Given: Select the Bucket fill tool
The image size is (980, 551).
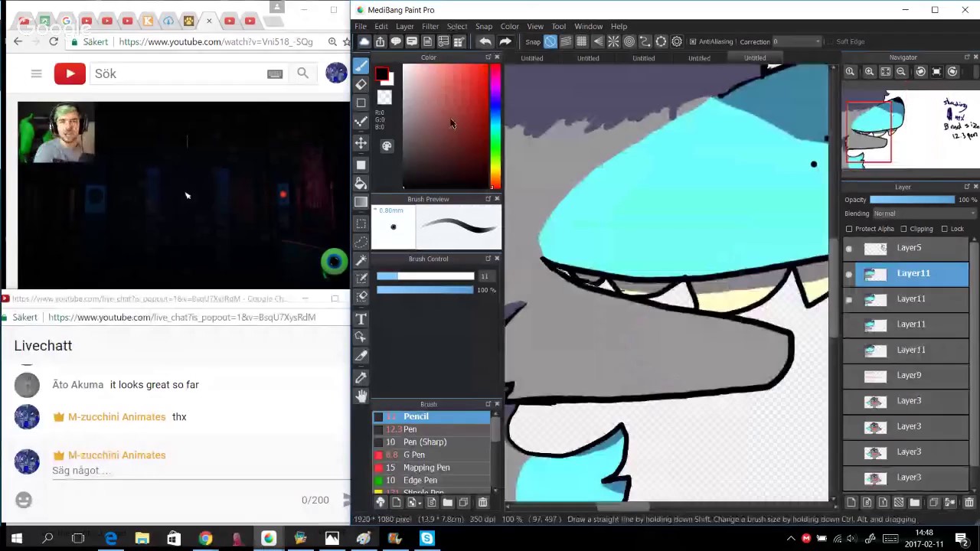Looking at the screenshot, I should point(361,183).
